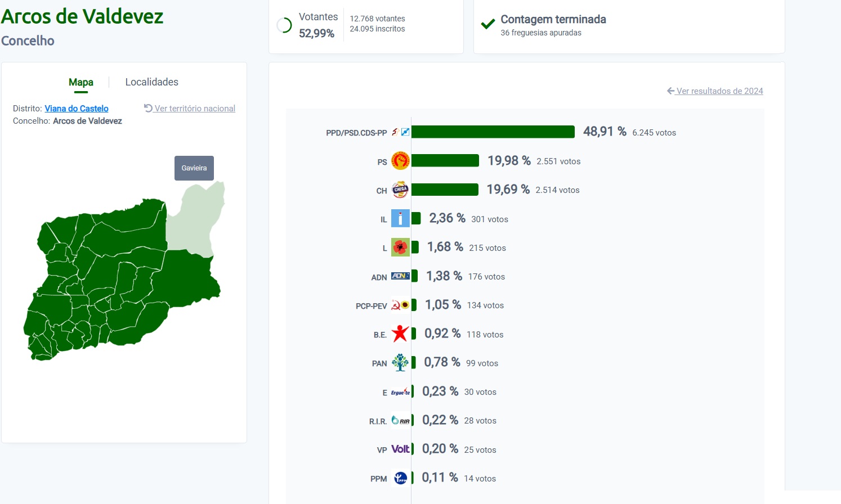The height and width of the screenshot is (504, 841).
Task: Click the ADN party logo
Action: [400, 276]
